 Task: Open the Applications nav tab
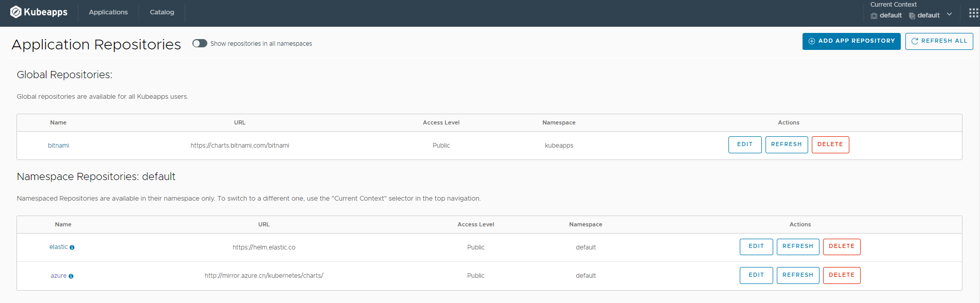tap(108, 12)
